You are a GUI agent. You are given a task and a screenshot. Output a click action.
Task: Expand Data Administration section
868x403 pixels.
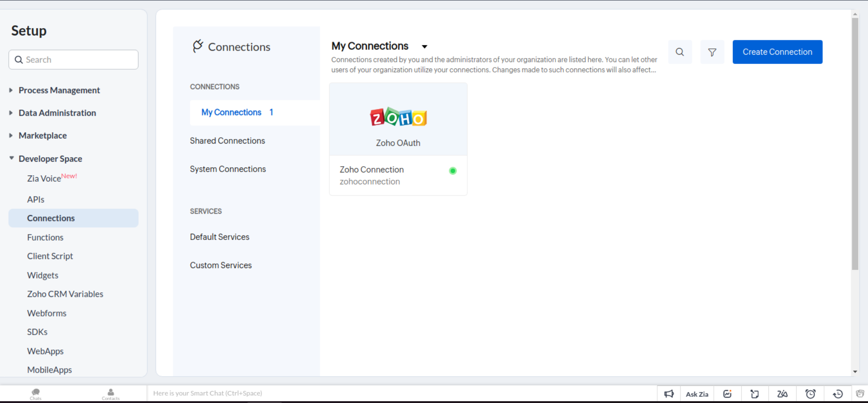[11, 113]
